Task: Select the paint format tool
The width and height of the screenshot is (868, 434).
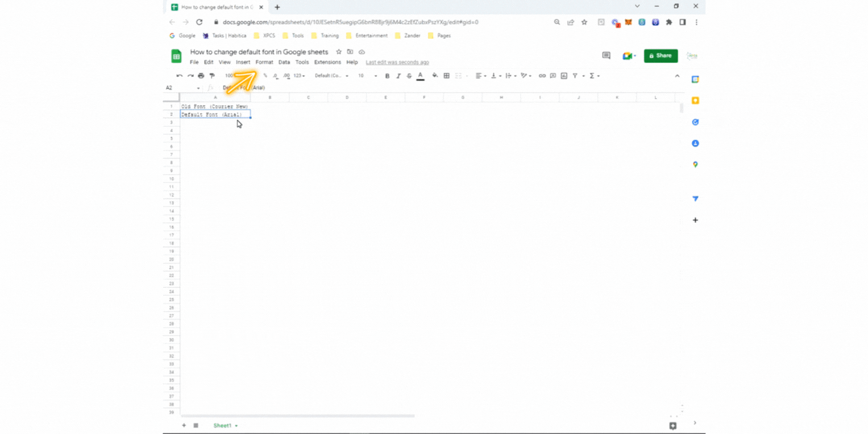Action: pos(211,75)
